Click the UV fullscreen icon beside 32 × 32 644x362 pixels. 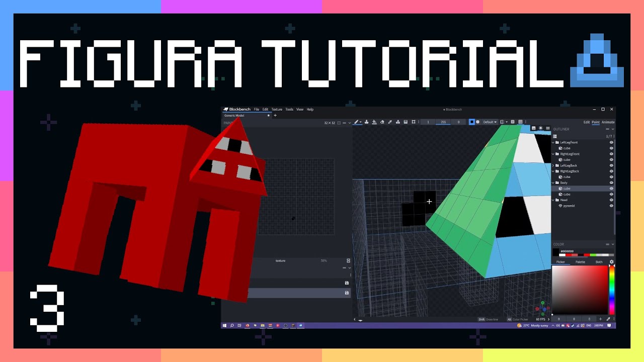[x=339, y=123]
